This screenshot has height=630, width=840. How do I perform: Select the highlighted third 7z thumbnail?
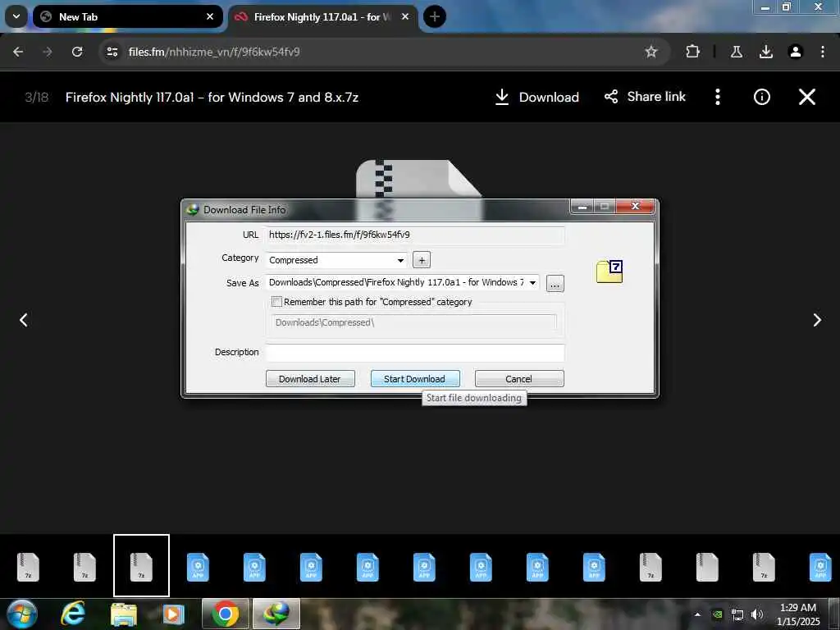(x=141, y=566)
